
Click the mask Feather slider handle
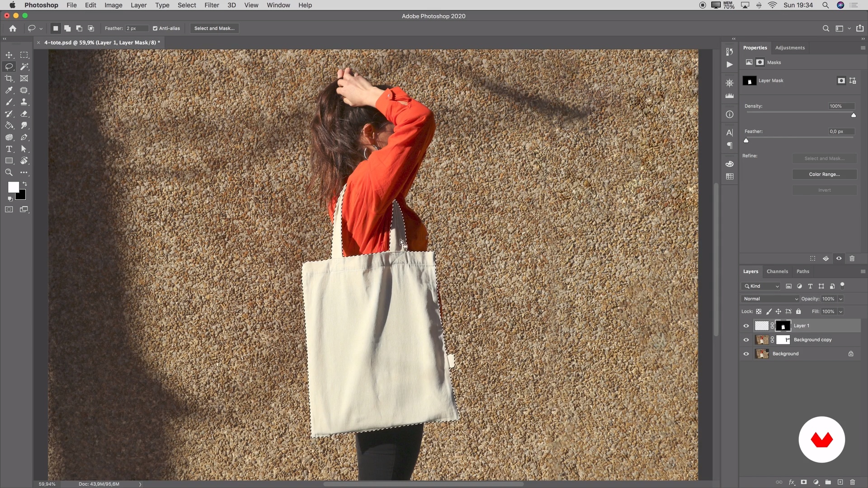coord(746,141)
